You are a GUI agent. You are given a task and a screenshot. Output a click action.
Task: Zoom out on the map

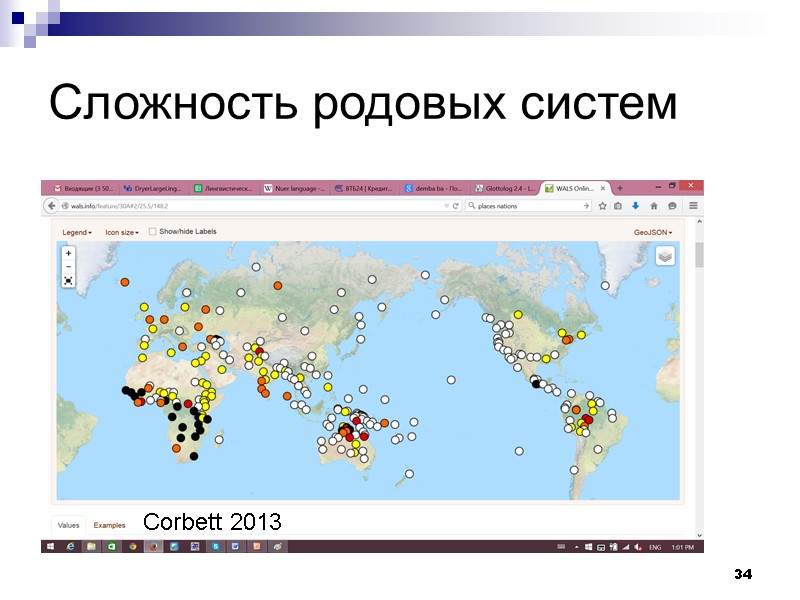68,266
